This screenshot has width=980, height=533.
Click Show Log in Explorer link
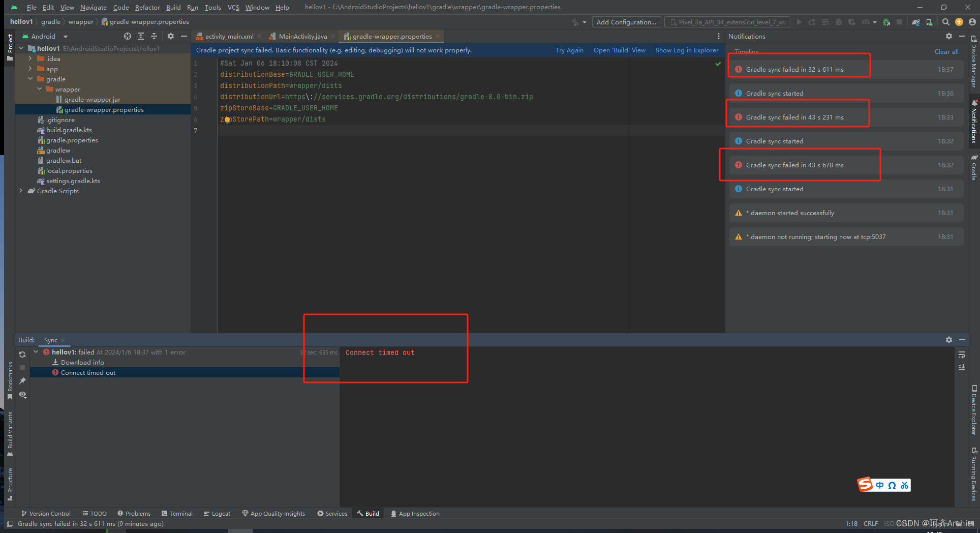tap(687, 50)
